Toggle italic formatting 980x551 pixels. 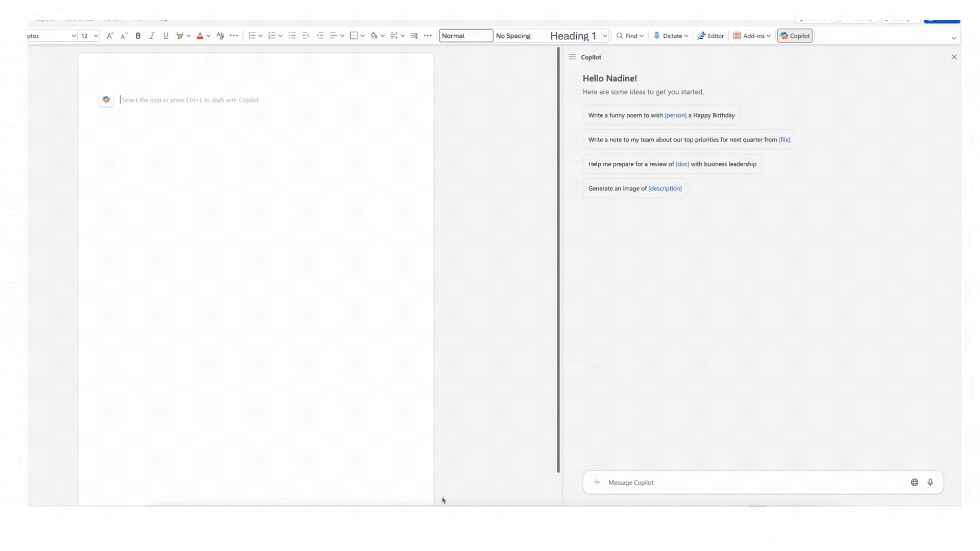point(152,36)
